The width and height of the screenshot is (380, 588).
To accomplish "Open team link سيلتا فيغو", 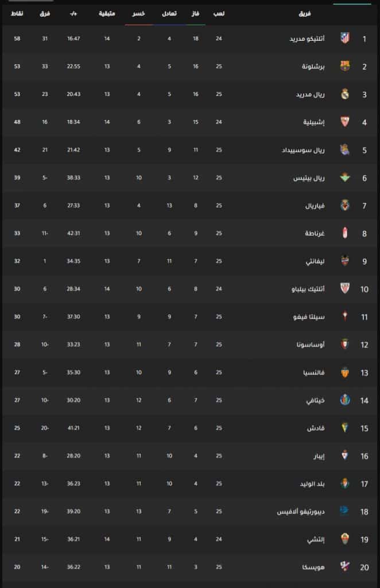I will [309, 317].
